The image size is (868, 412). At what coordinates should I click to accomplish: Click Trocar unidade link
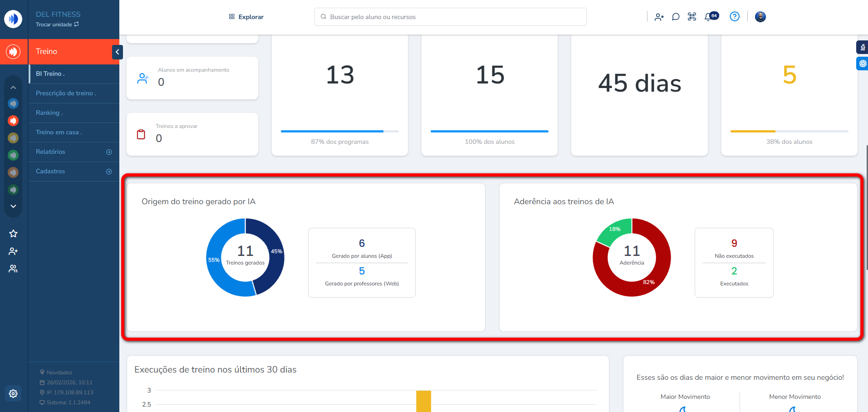[x=57, y=25]
